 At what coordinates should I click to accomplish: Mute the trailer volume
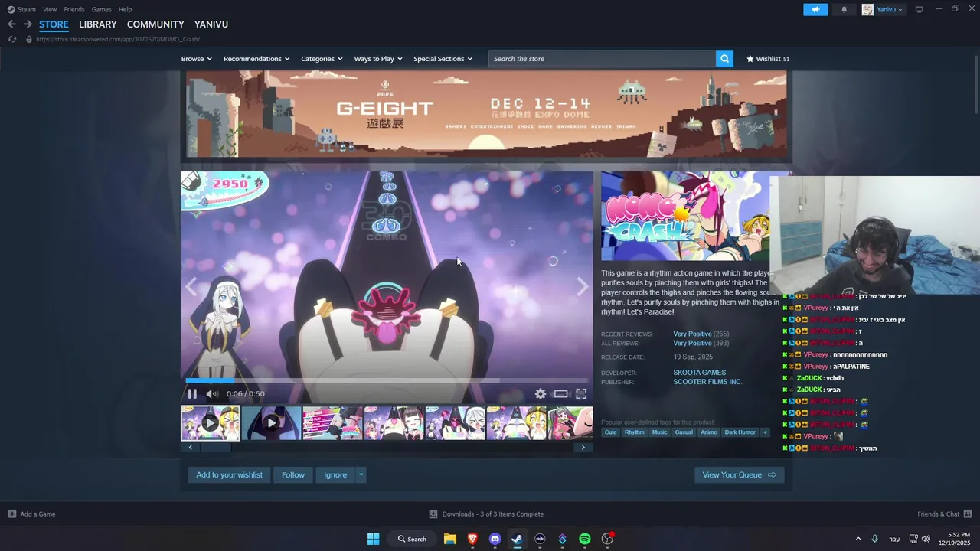coord(213,394)
